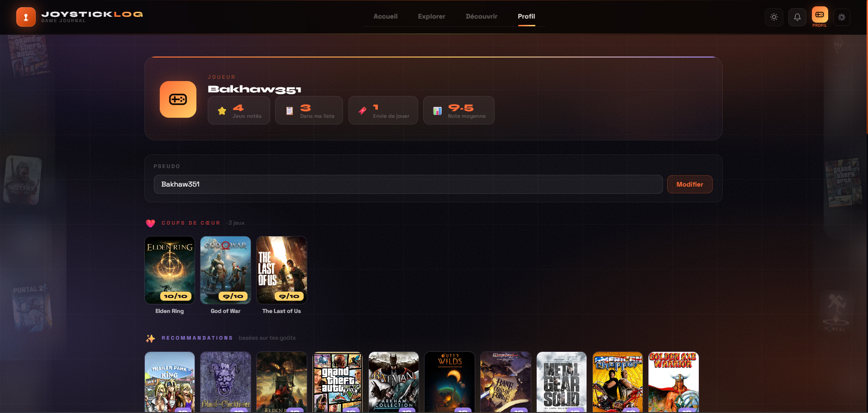The image size is (868, 413).
Task: Open the notifications bell
Action: [797, 17]
